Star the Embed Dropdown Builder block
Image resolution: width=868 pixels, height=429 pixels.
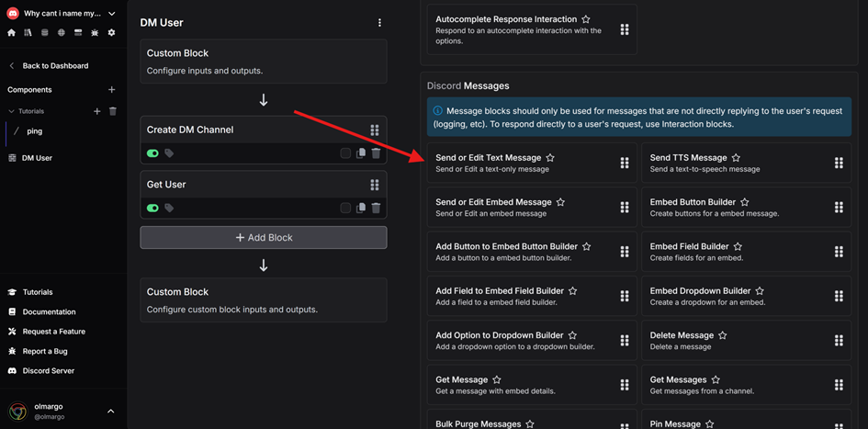760,291
